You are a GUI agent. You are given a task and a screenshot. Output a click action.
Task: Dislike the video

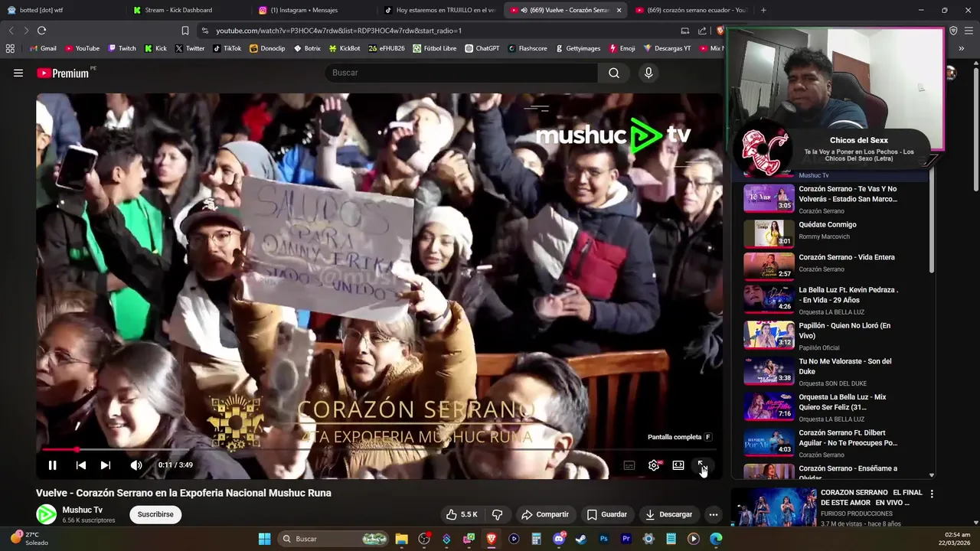point(497,514)
